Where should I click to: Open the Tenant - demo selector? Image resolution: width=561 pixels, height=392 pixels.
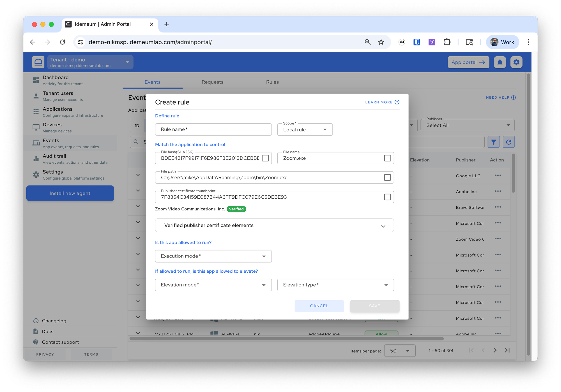(90, 62)
